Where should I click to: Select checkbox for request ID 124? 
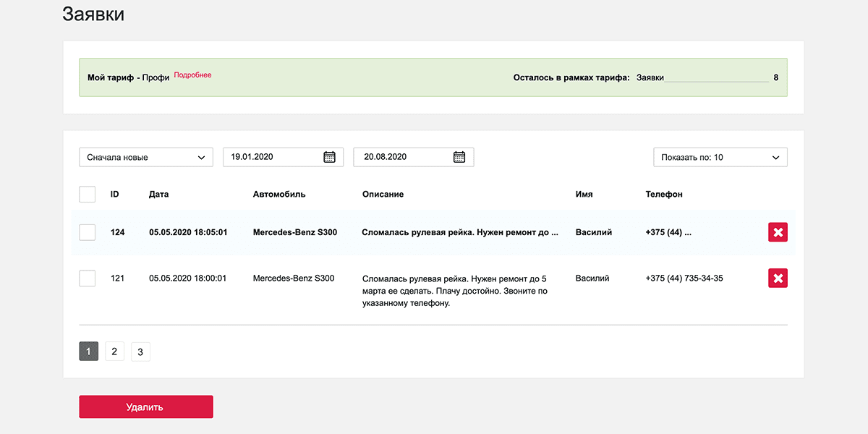(x=88, y=232)
